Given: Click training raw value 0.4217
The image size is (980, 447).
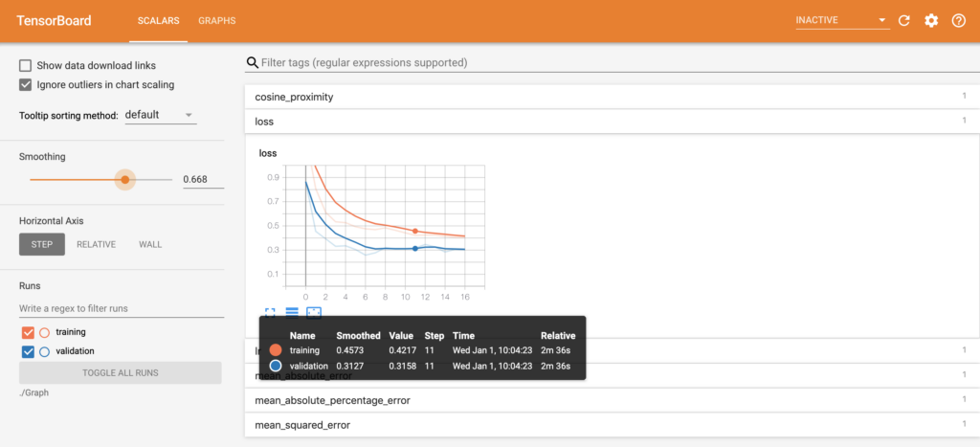Looking at the screenshot, I should (401, 350).
